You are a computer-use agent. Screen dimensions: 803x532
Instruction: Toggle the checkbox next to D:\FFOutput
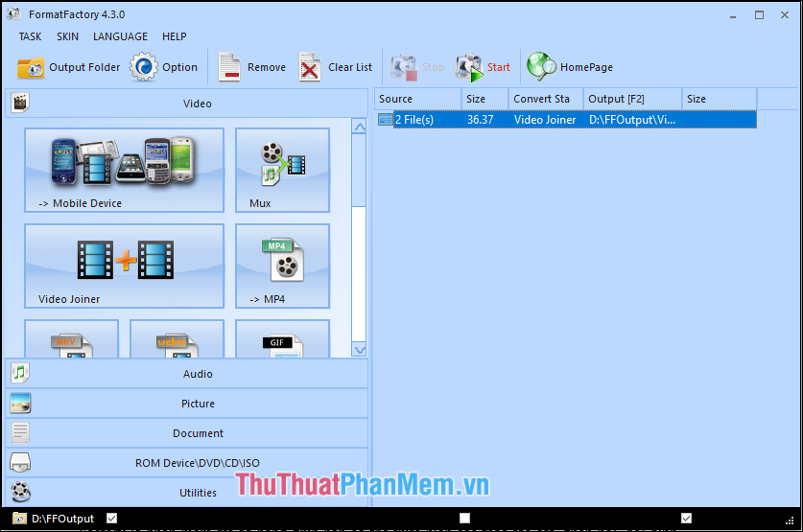(x=111, y=519)
